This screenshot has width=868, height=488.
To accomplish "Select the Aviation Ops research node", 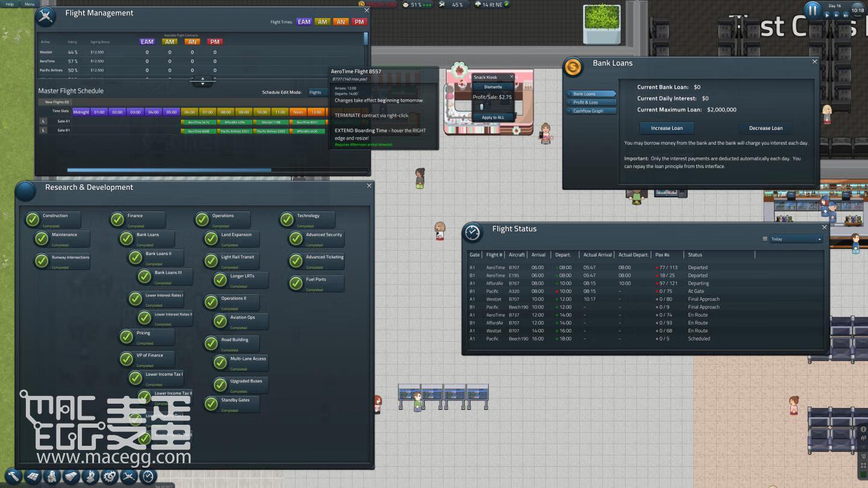I will pos(241,321).
